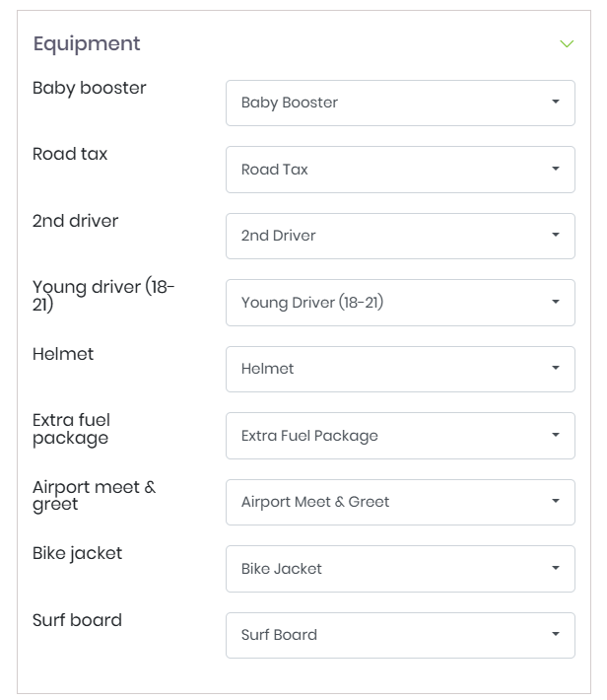Open the Baby Booster dropdown
The image size is (607, 700).
click(399, 103)
